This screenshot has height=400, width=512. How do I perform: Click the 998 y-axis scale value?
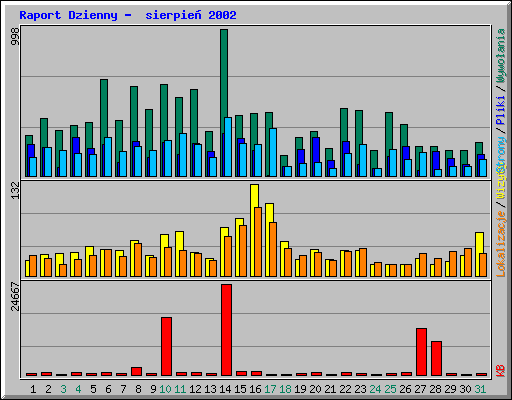(x=15, y=36)
